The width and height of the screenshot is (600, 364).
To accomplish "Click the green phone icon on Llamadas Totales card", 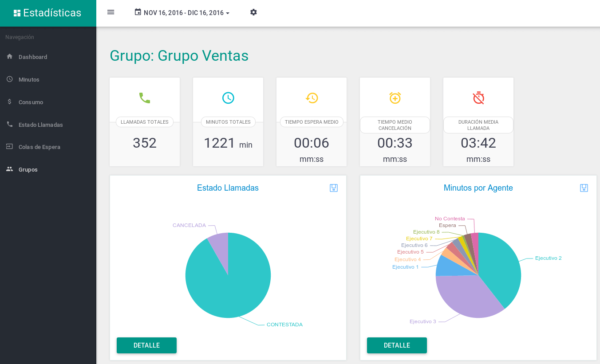I will tap(145, 98).
